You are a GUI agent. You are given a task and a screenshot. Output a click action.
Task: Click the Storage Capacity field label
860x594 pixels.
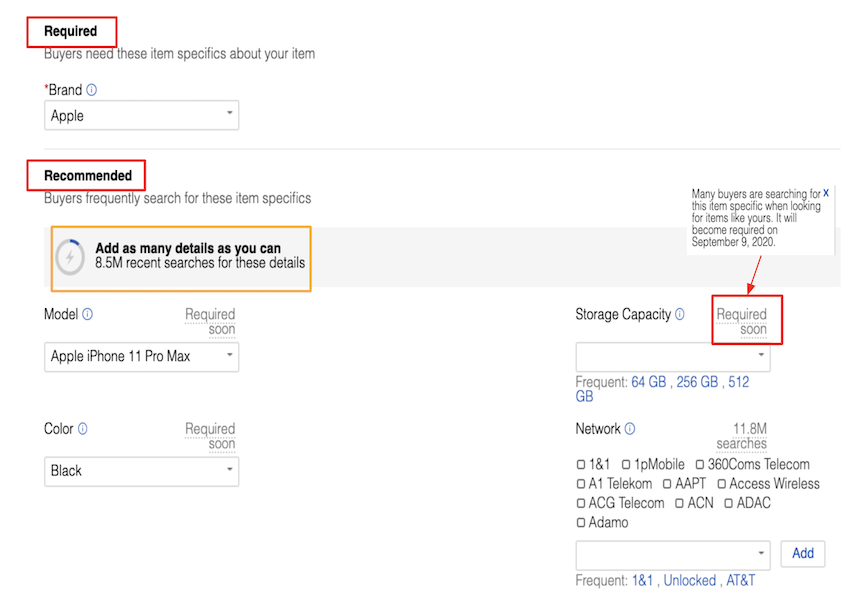[x=623, y=314]
